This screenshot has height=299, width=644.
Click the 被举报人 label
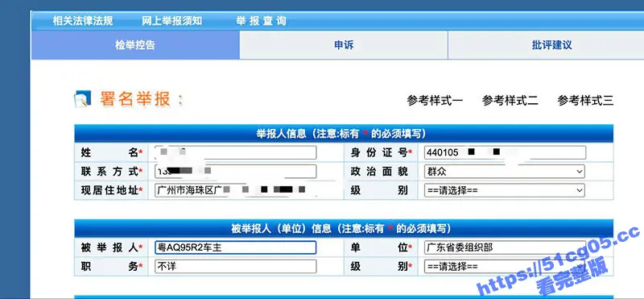coord(112,247)
